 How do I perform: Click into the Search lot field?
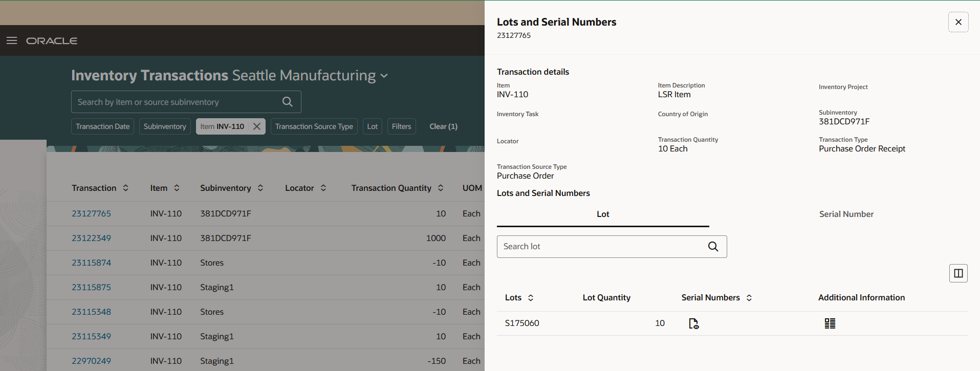tap(599, 247)
